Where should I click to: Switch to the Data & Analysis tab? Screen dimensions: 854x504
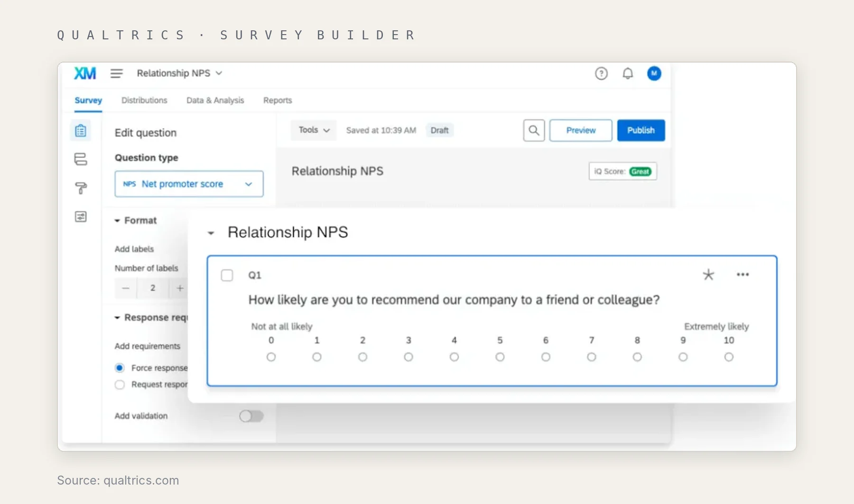click(215, 101)
